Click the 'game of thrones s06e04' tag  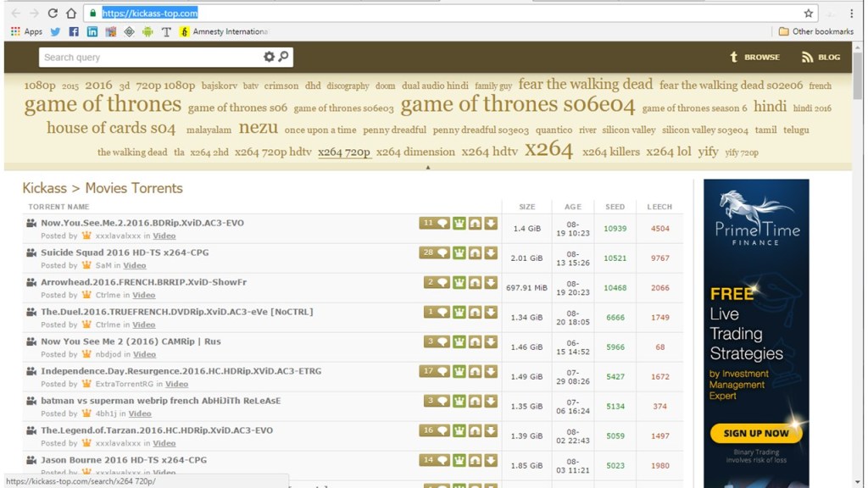[517, 105]
